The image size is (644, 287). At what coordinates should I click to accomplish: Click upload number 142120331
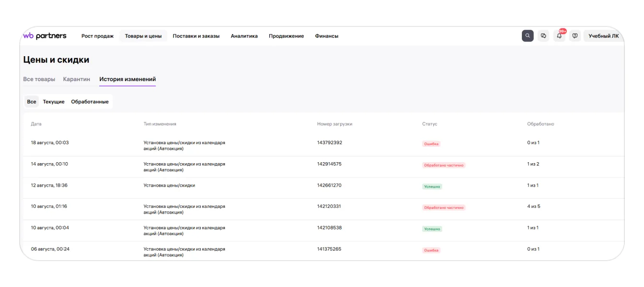[x=329, y=206]
